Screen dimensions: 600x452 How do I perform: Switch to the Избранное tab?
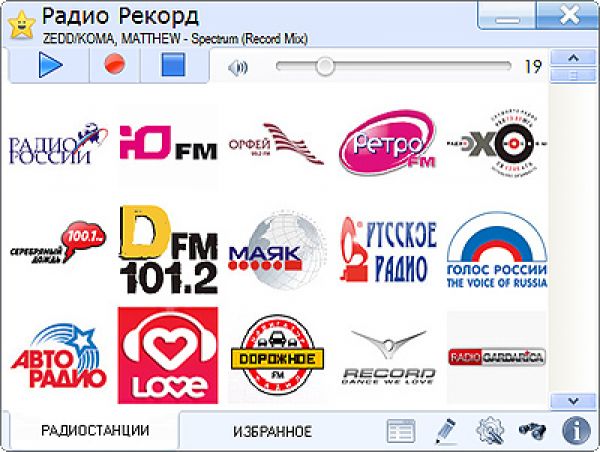[x=272, y=431]
